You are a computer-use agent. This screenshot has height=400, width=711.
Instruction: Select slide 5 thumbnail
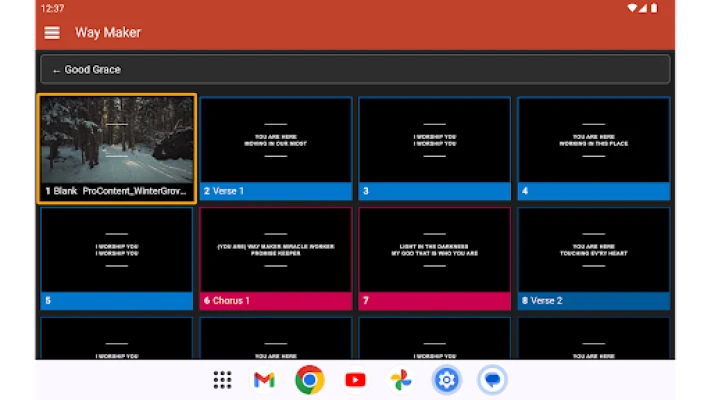(x=117, y=259)
